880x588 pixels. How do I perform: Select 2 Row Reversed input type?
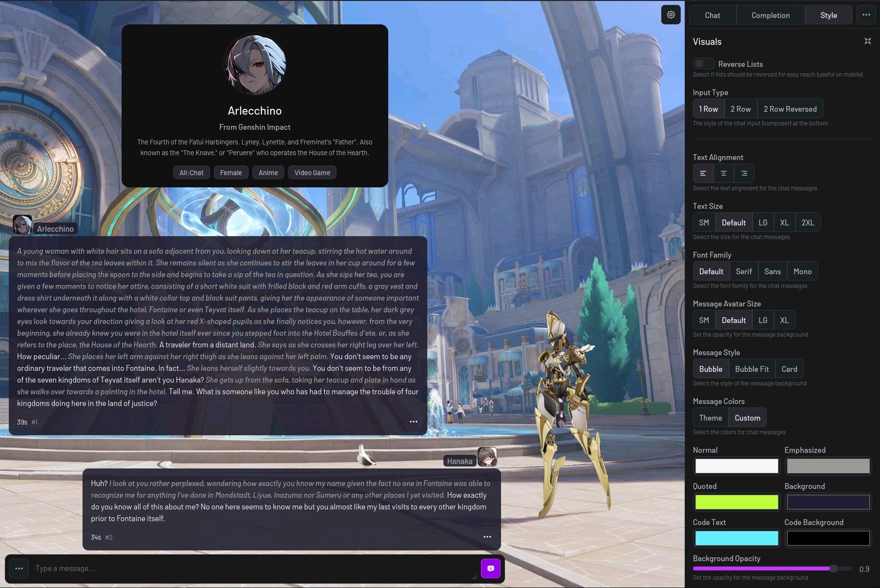tap(790, 109)
